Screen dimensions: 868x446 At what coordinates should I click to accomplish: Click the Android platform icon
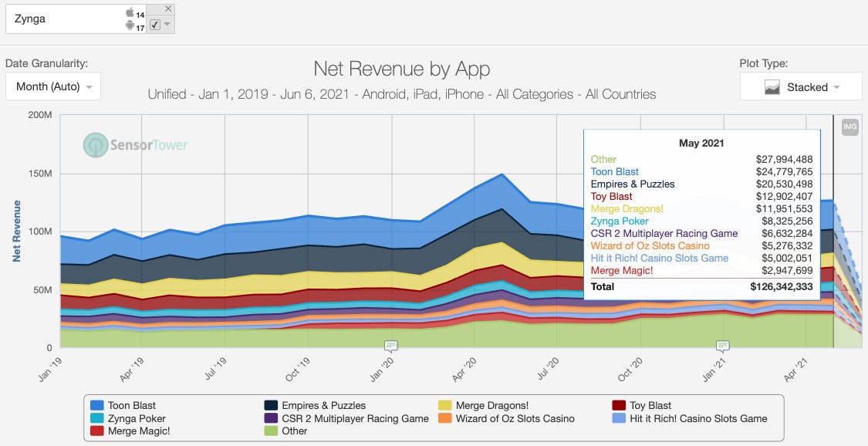[130, 25]
